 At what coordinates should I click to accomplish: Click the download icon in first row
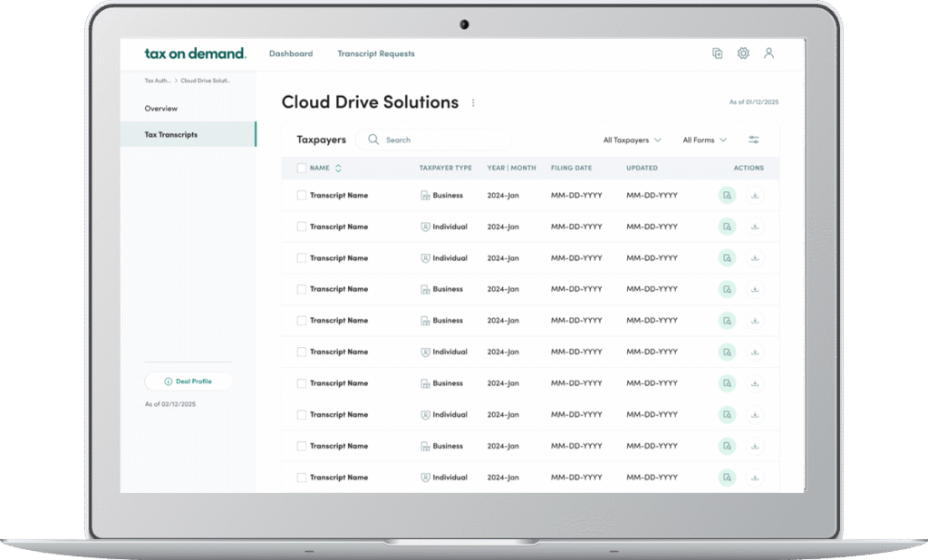(755, 196)
